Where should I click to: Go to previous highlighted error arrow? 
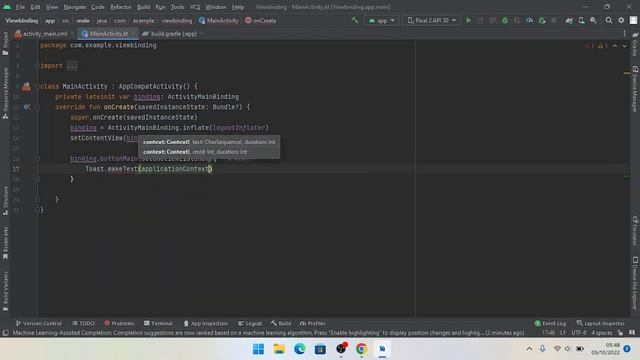point(615,46)
